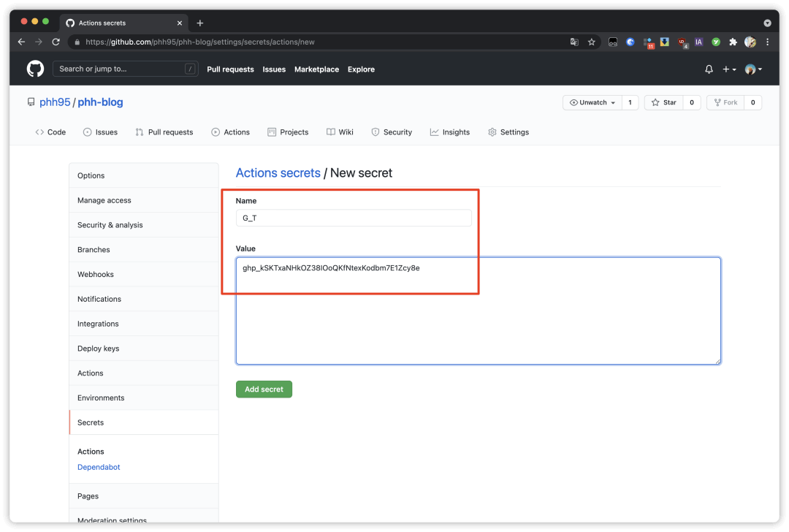Image resolution: width=789 pixels, height=532 pixels.
Task: Open Branches in settings sidebar
Action: click(144, 250)
